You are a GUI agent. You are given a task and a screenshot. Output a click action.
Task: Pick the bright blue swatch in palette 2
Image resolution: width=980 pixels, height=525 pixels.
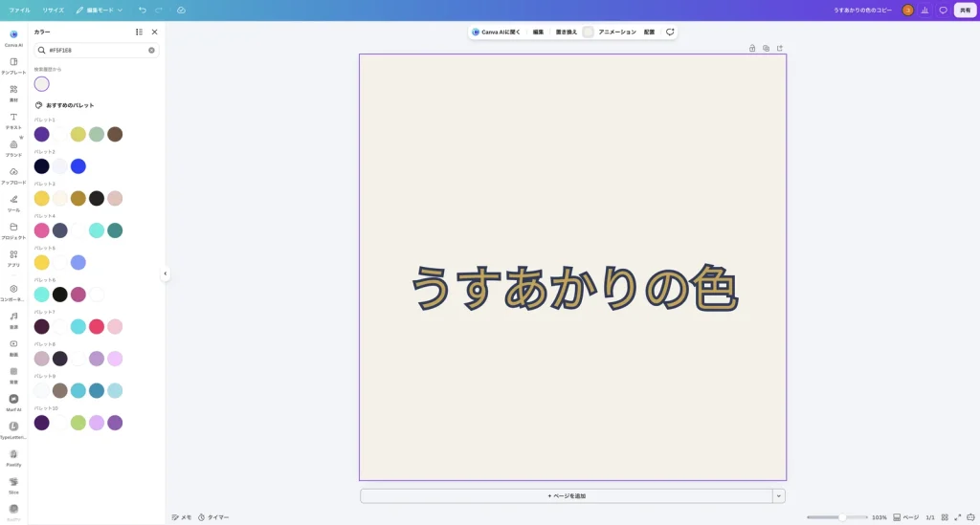coord(78,166)
